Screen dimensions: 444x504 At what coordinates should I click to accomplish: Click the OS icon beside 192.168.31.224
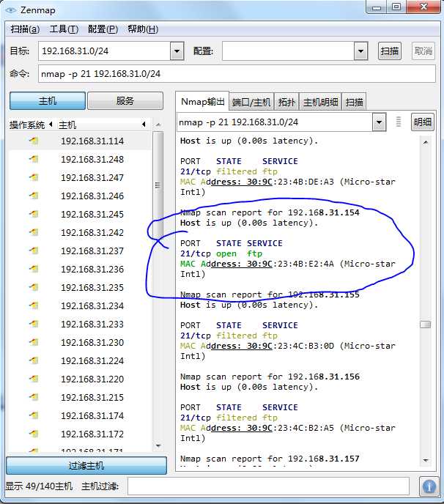click(34, 360)
